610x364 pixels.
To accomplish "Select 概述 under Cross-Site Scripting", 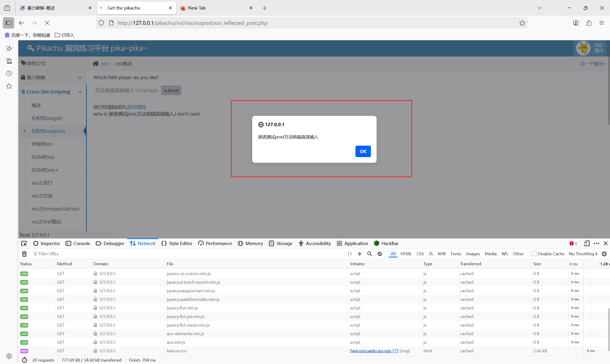I will [x=36, y=105].
